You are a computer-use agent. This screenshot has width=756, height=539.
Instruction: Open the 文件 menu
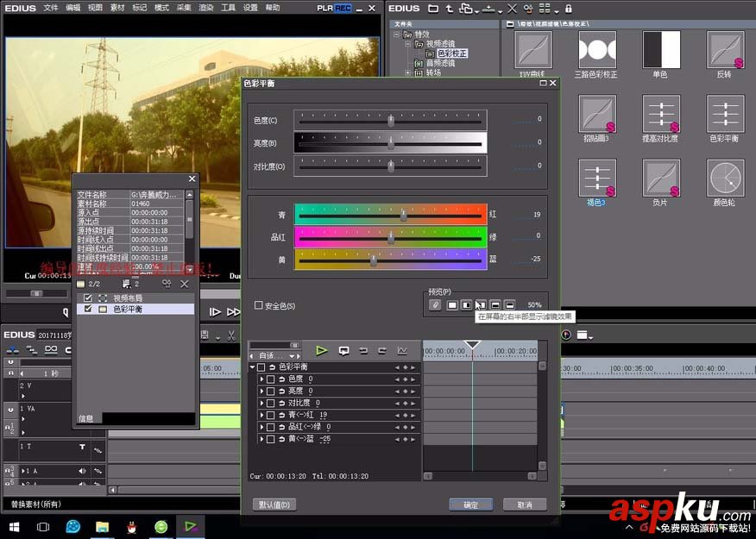point(51,8)
